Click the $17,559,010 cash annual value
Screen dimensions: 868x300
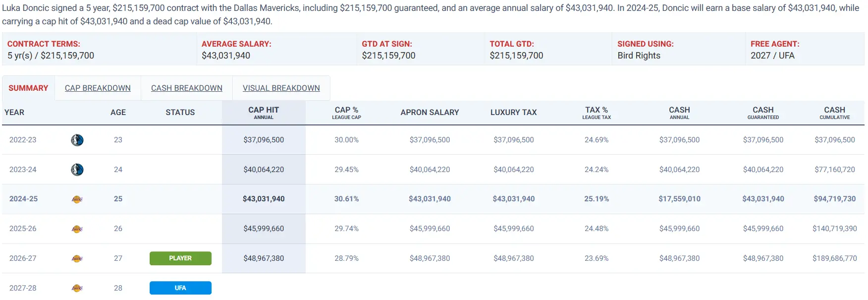click(679, 199)
